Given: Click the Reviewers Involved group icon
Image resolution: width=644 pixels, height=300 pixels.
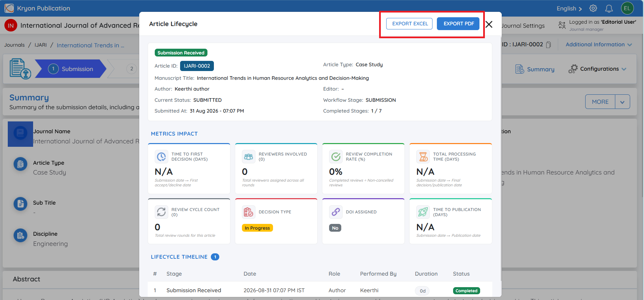Looking at the screenshot, I should 249,157.
